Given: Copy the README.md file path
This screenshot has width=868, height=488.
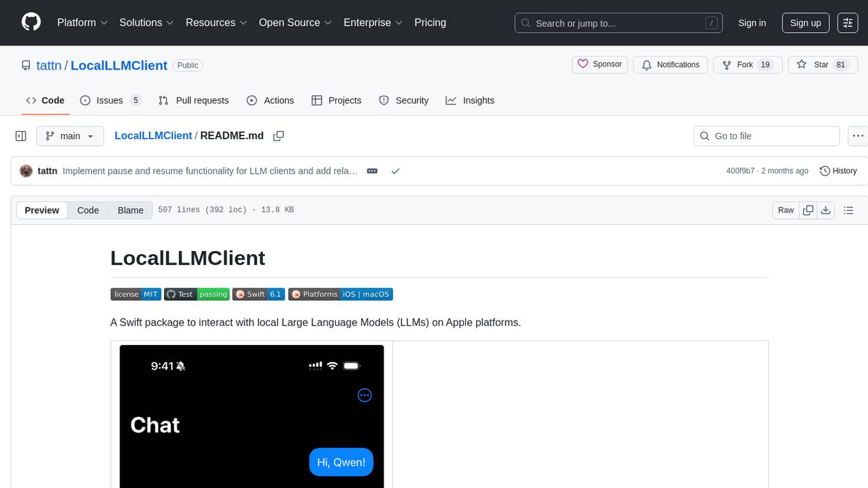Looking at the screenshot, I should 278,135.
